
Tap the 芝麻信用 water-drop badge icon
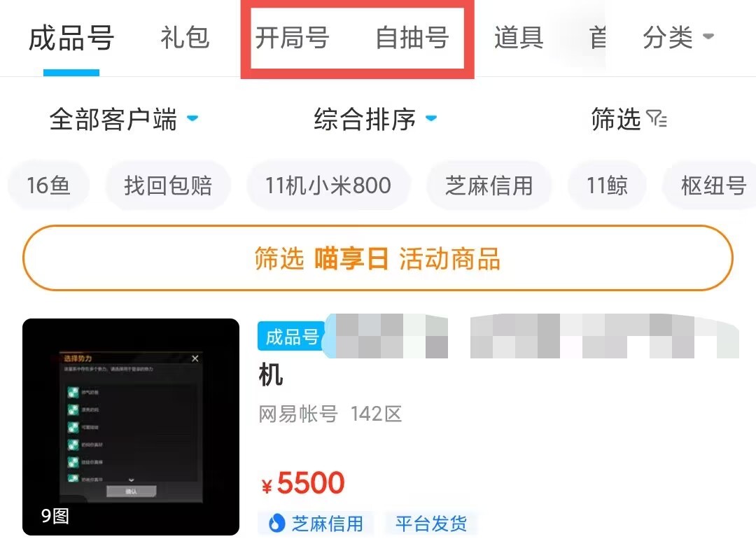(x=276, y=524)
